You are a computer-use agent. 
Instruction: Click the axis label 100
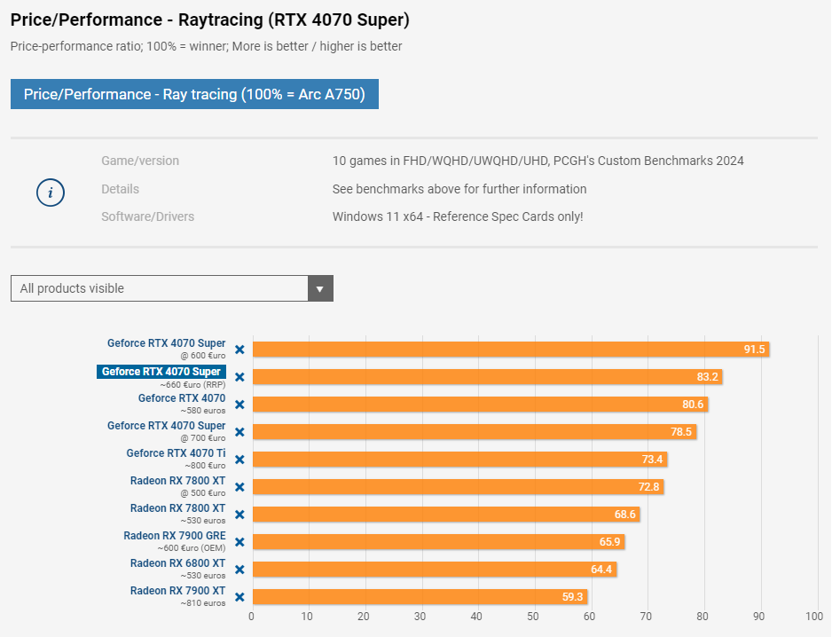point(814,617)
